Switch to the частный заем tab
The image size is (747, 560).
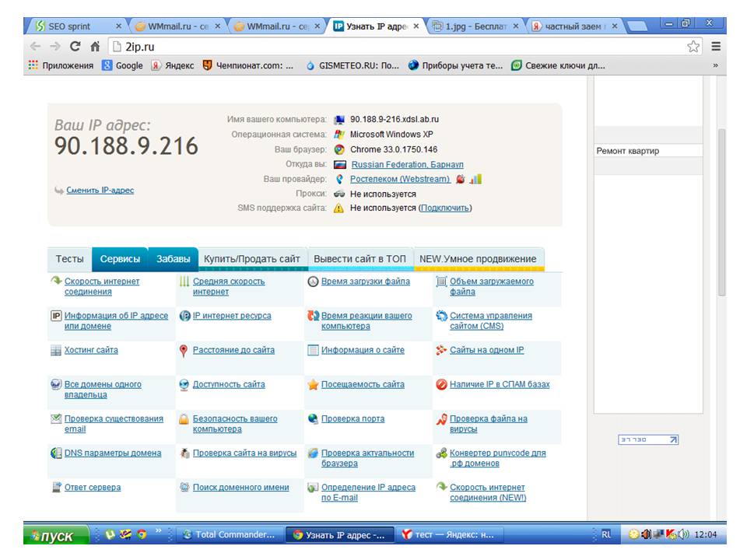point(573,26)
